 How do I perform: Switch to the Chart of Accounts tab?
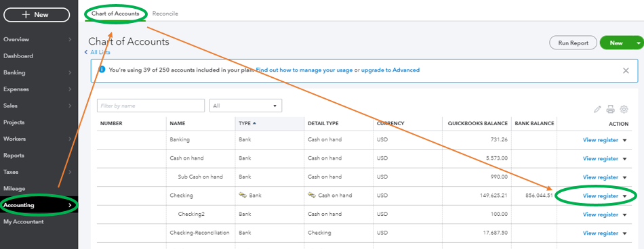[x=115, y=14]
